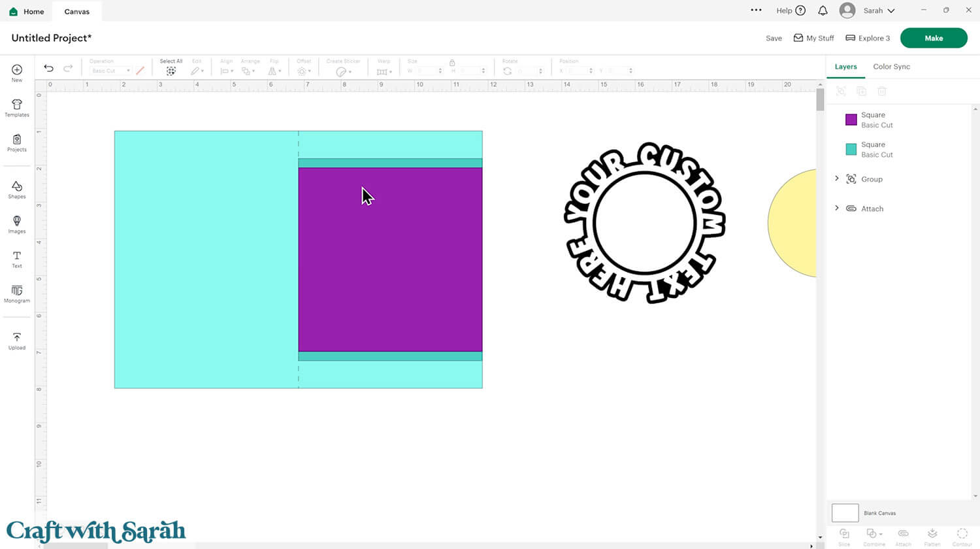Open the Monogram maker
Viewport: 980px width, 549px height.
click(x=17, y=293)
